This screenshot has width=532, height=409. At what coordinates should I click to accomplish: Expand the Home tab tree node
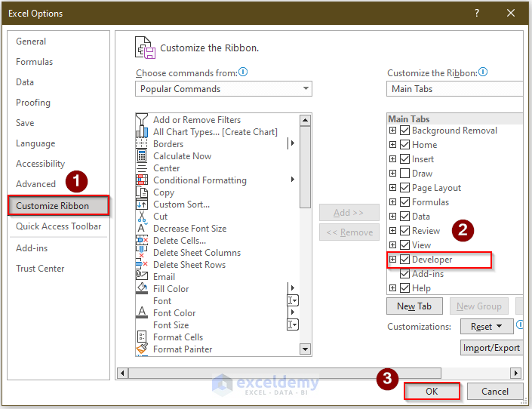click(392, 145)
